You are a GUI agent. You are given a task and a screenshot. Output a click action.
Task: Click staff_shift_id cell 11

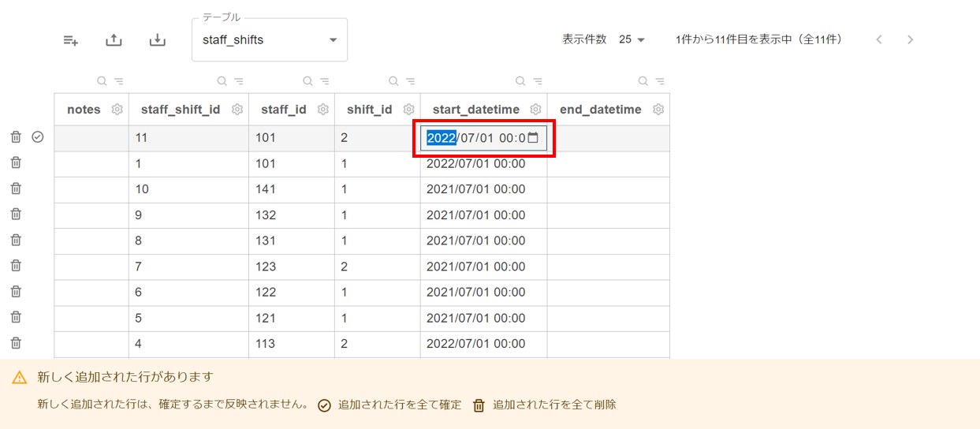pyautogui.click(x=189, y=138)
